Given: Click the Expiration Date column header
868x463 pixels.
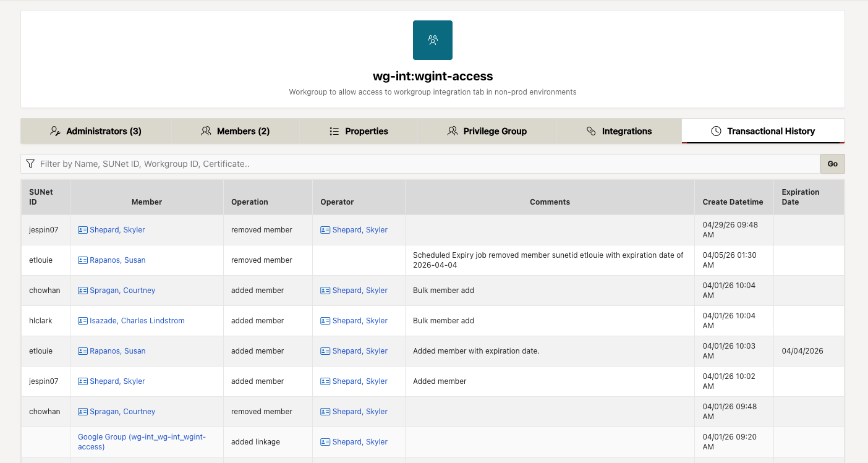Looking at the screenshot, I should (x=809, y=197).
